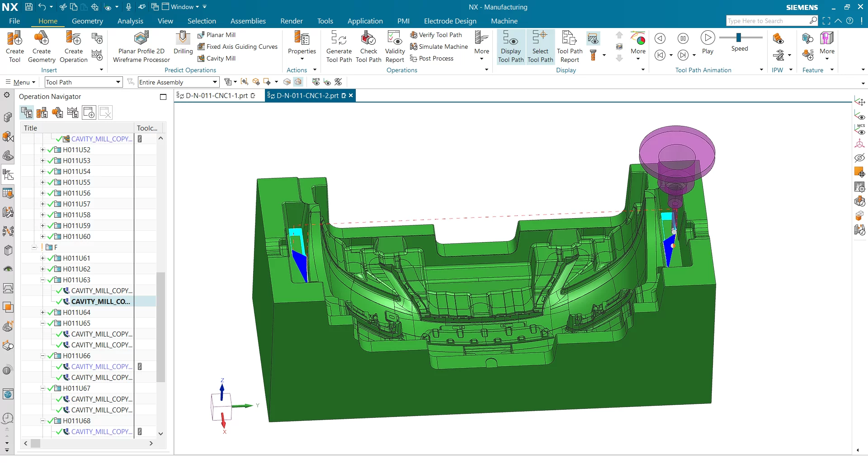Viewport: 868px width, 463px height.
Task: Click the Toolc... column header
Action: pyautogui.click(x=148, y=128)
